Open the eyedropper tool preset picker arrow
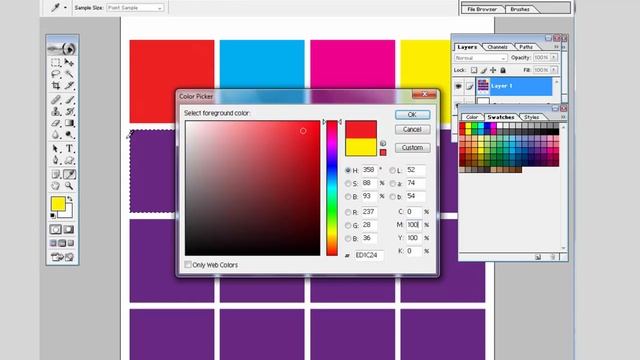This screenshot has width=640, height=360. coord(65,8)
